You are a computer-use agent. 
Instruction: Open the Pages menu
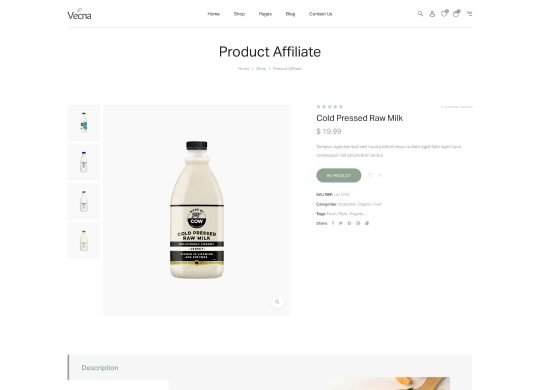click(x=265, y=14)
